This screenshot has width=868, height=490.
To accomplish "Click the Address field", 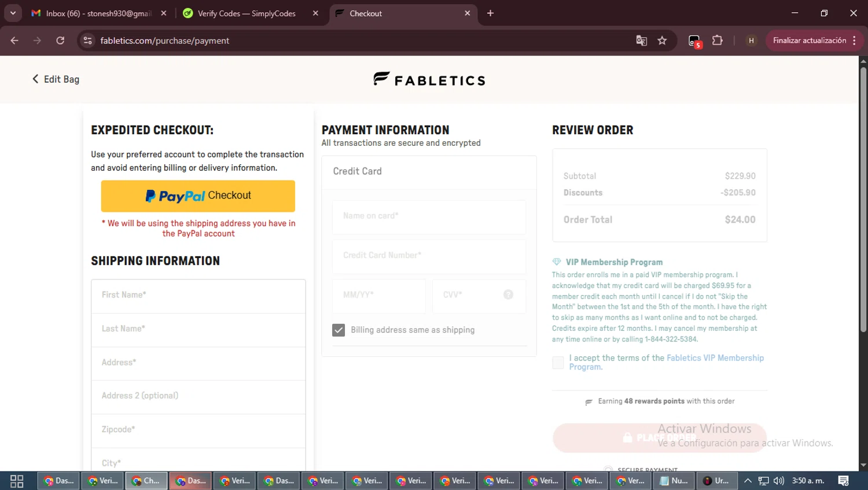I will pyautogui.click(x=198, y=363).
